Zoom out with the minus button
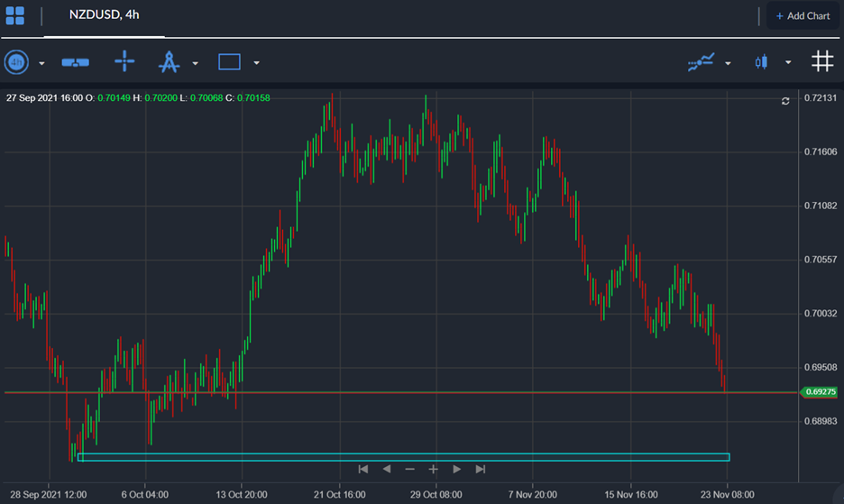 point(409,469)
